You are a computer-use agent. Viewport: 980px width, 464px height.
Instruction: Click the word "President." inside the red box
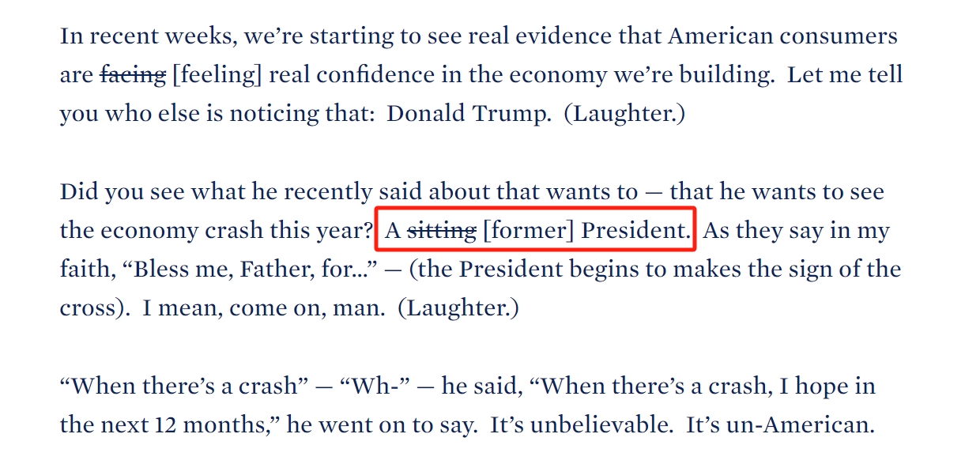[x=635, y=231]
